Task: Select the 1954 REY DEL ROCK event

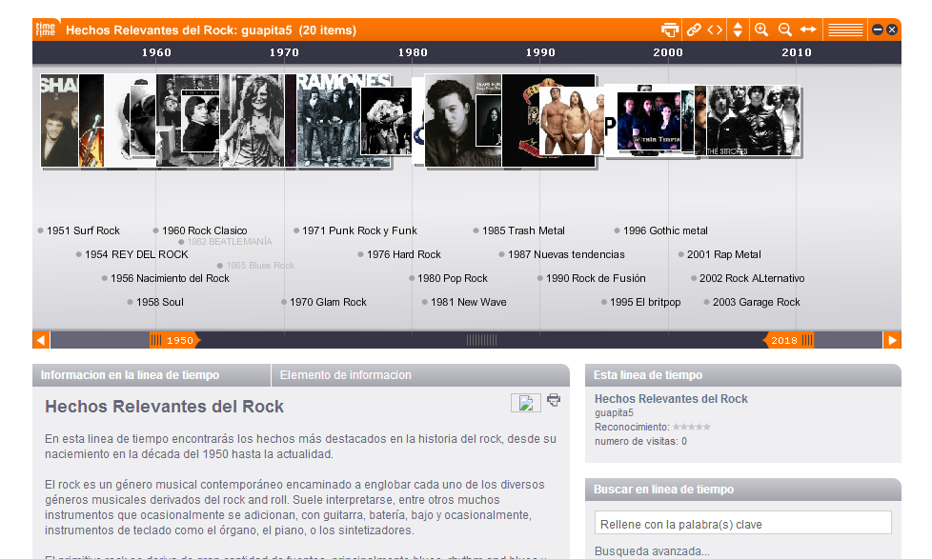Action: click(132, 254)
